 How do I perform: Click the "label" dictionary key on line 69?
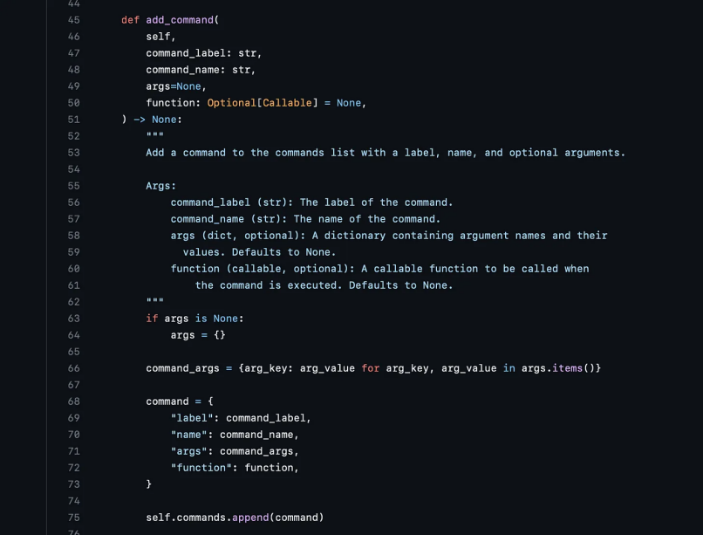click(x=191, y=418)
